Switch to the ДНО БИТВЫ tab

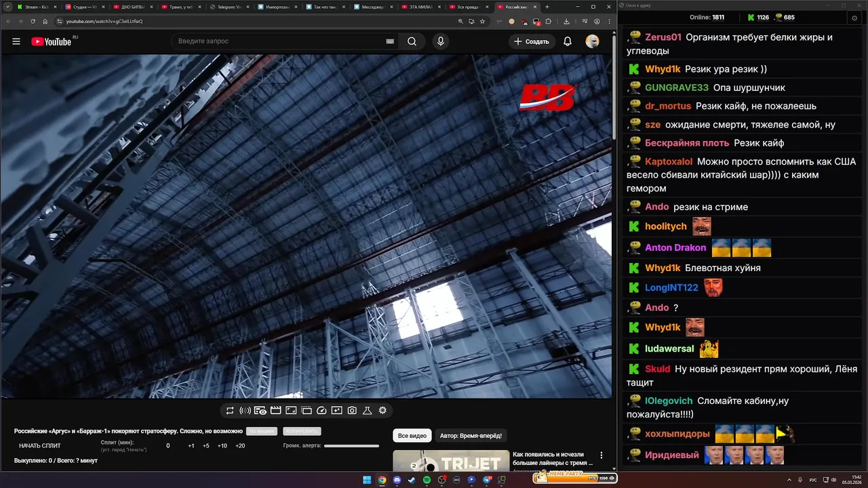[132, 7]
